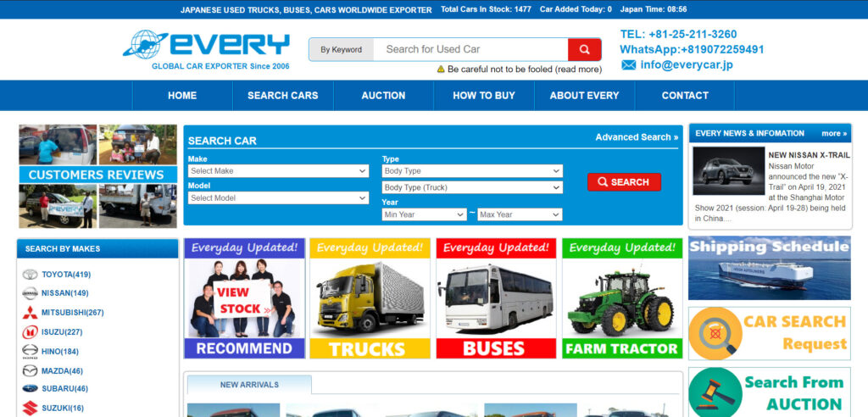Click 'Search From AUCTION' text

tap(794, 393)
